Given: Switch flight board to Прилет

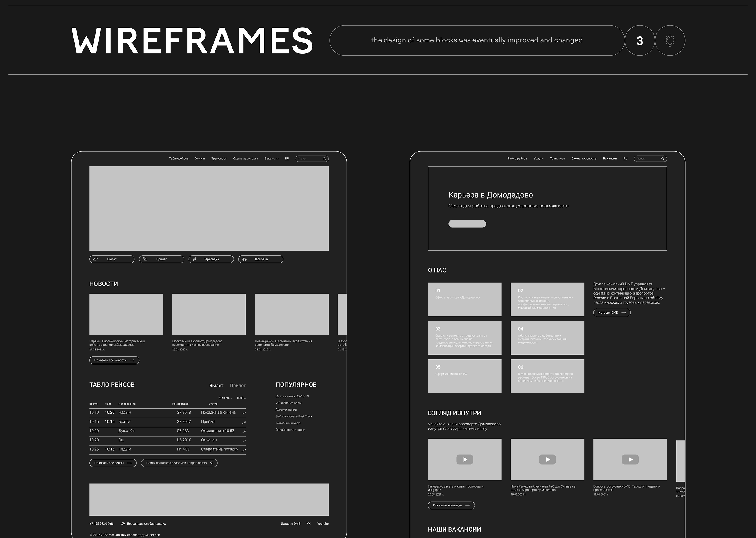Looking at the screenshot, I should 238,385.
